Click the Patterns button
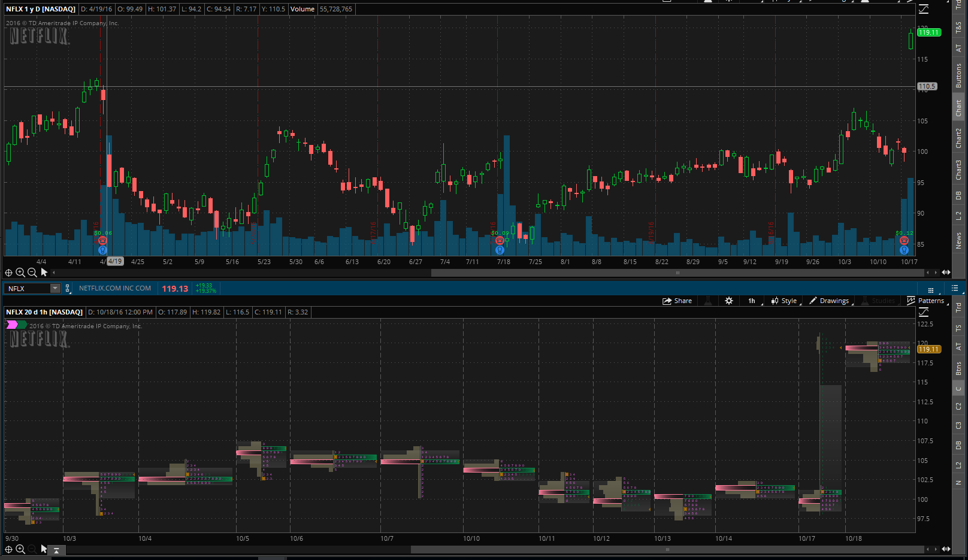The image size is (968, 560). point(926,301)
